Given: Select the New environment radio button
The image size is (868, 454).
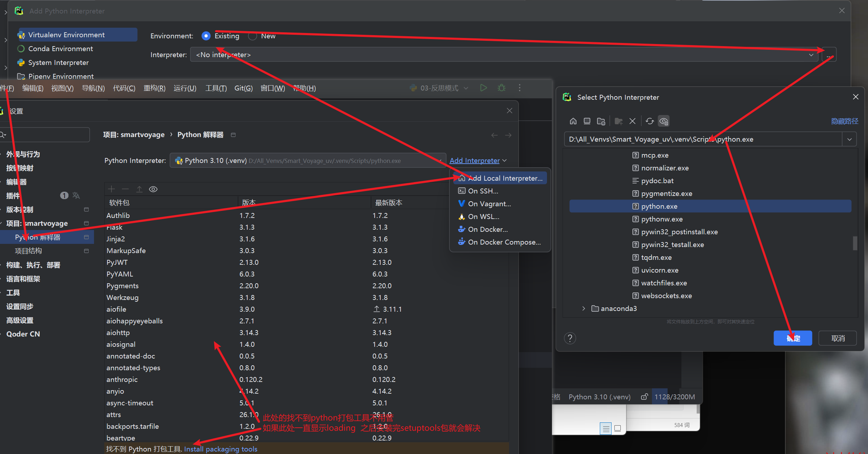Looking at the screenshot, I should 253,36.
